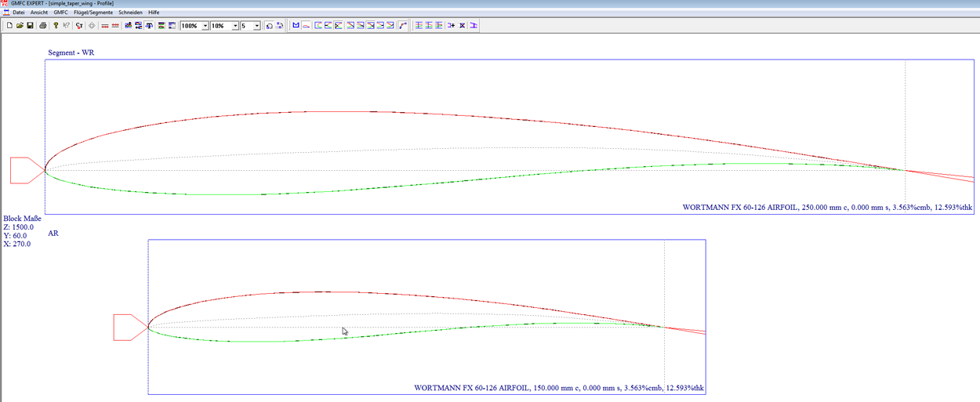
Task: Click the rotate arrow icon after the dropdowns
Action: point(268,26)
